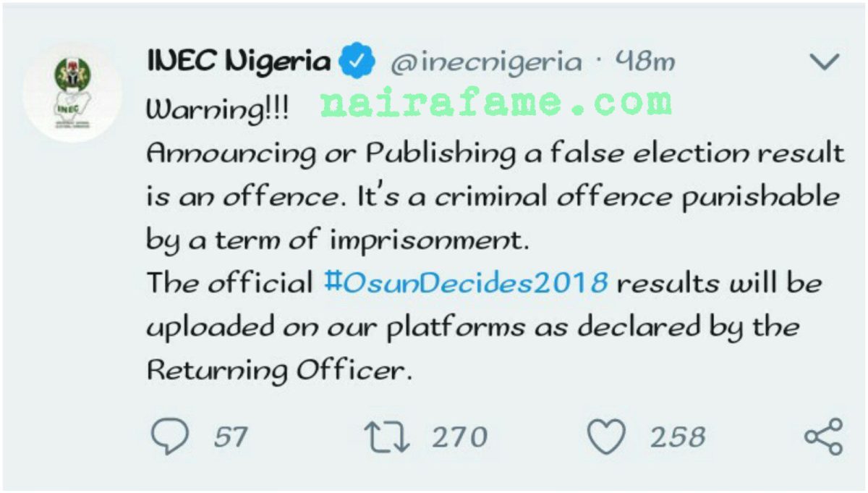Visit the @inecnigeria handle
This screenshot has width=868, height=493.
tap(485, 63)
